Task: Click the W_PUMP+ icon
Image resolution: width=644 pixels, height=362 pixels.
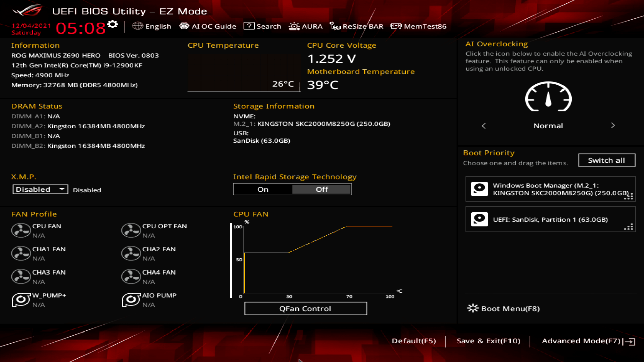Action: [x=21, y=300]
